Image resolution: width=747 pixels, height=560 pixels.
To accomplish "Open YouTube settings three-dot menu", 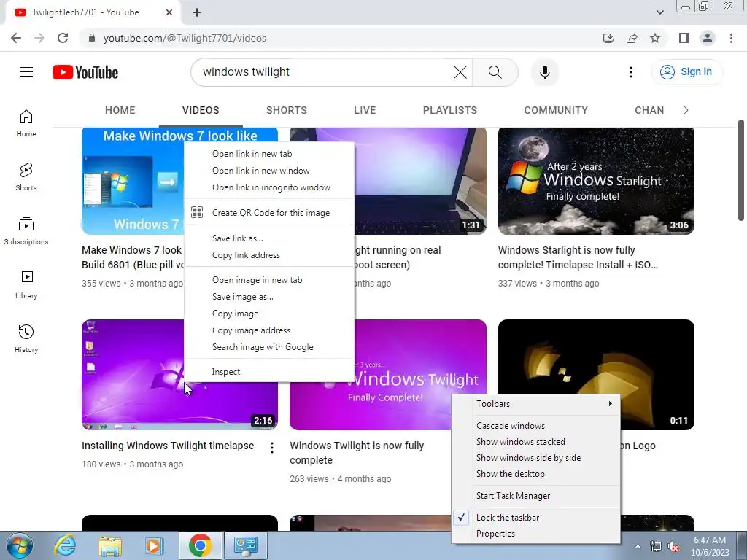I will coord(631,72).
